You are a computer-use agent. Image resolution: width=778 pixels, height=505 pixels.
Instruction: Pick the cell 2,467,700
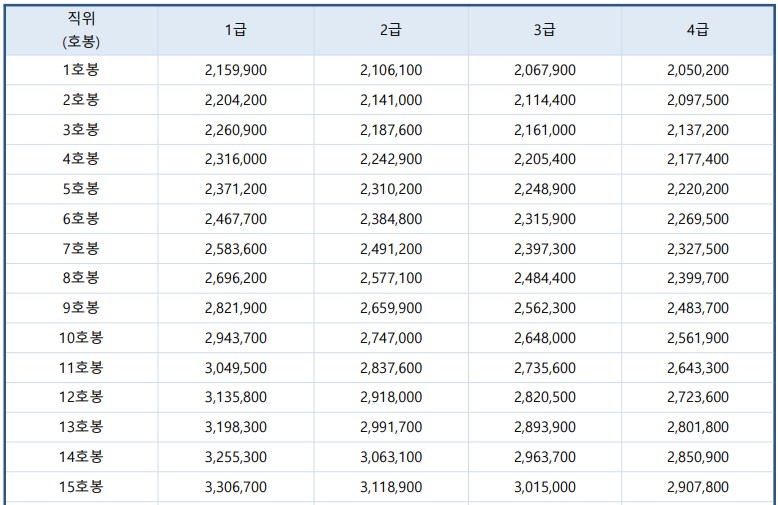236,219
